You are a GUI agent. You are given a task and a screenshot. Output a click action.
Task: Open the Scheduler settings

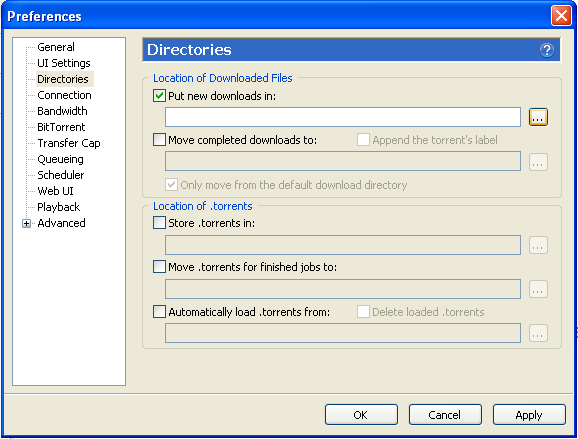60,175
